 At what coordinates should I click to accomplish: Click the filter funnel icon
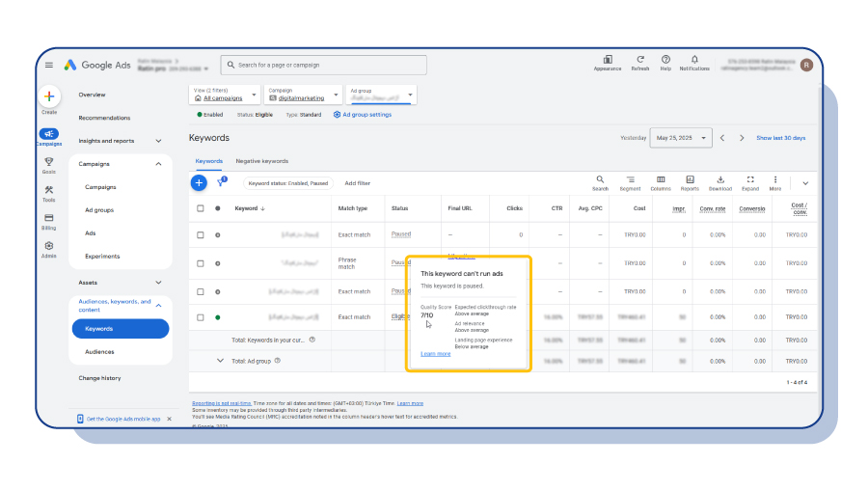click(x=222, y=182)
